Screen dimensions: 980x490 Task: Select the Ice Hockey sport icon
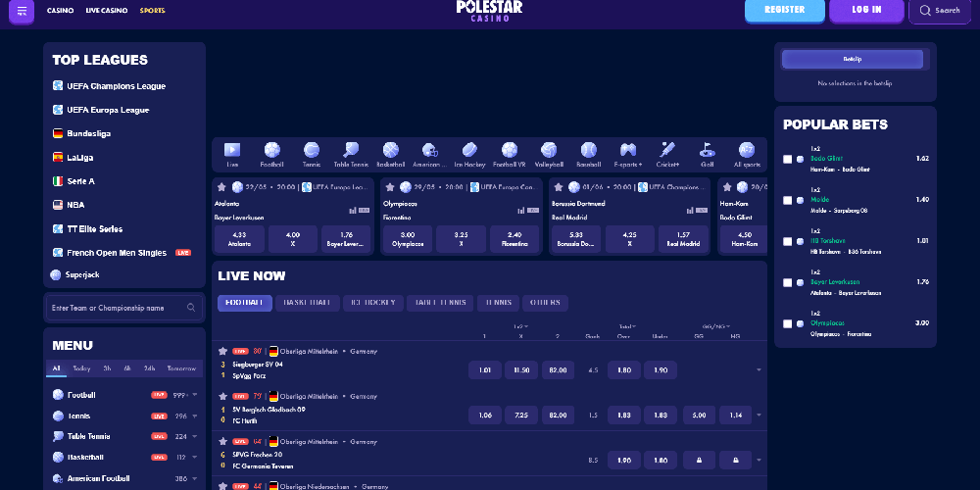pyautogui.click(x=469, y=151)
